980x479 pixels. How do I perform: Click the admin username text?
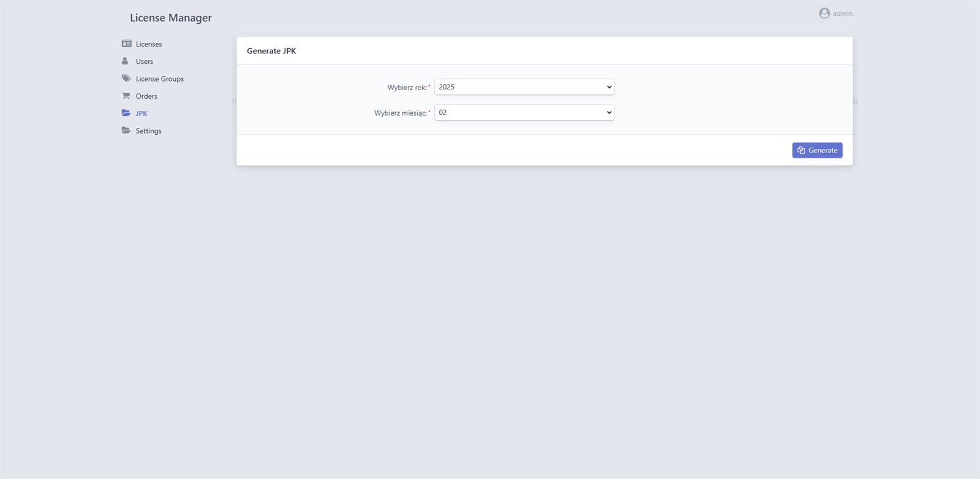point(843,13)
